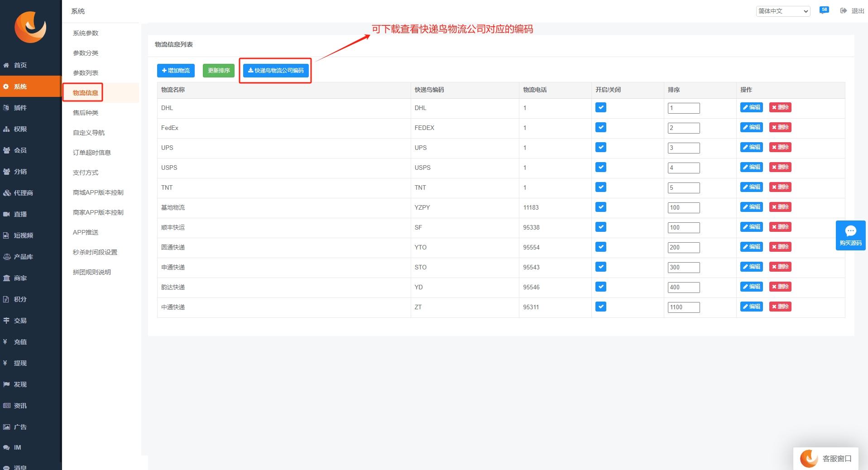868x470 pixels.
Task: Open the 简体中文 language dropdown
Action: tap(783, 11)
